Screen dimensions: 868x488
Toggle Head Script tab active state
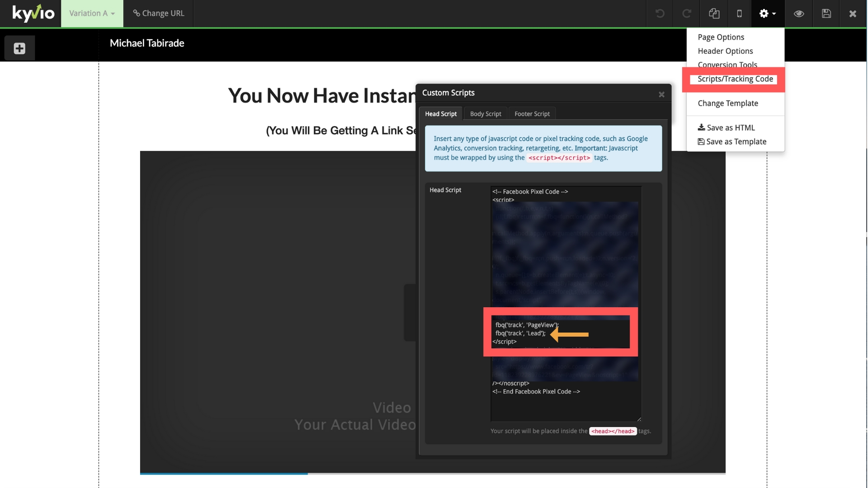(441, 114)
